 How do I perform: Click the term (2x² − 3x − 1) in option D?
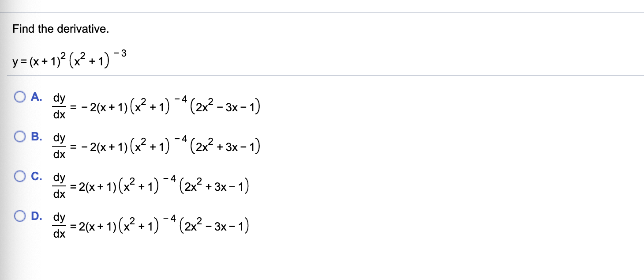point(215,225)
